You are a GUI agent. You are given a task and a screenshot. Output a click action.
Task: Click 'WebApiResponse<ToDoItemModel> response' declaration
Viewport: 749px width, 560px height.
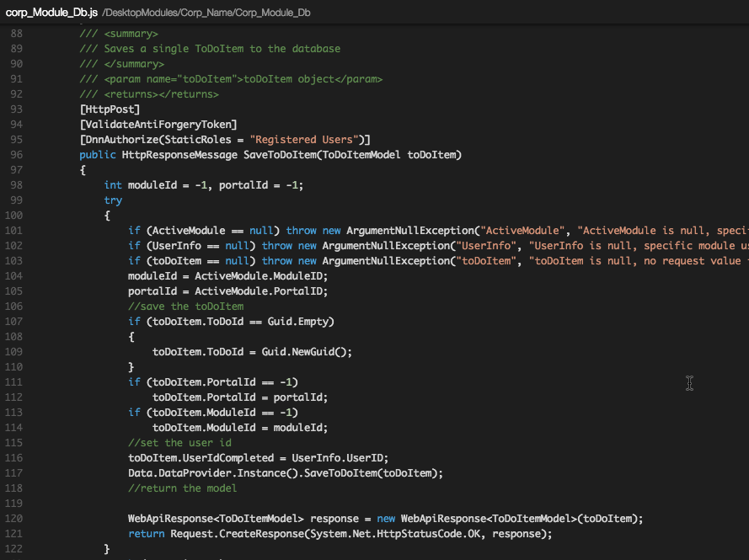pos(243,519)
